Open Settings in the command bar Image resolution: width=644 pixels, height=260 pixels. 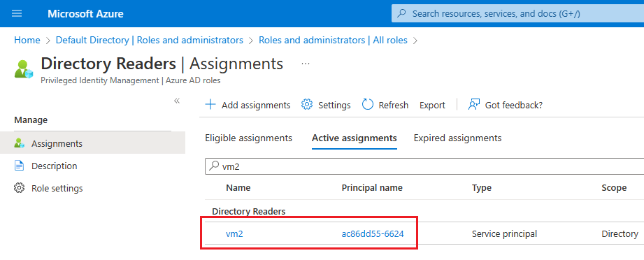pos(326,105)
